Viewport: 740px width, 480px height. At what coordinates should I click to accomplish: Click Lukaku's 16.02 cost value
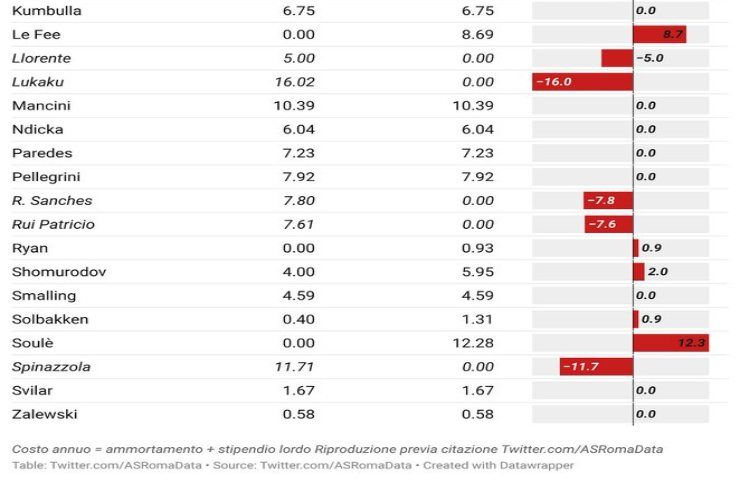pyautogui.click(x=294, y=82)
